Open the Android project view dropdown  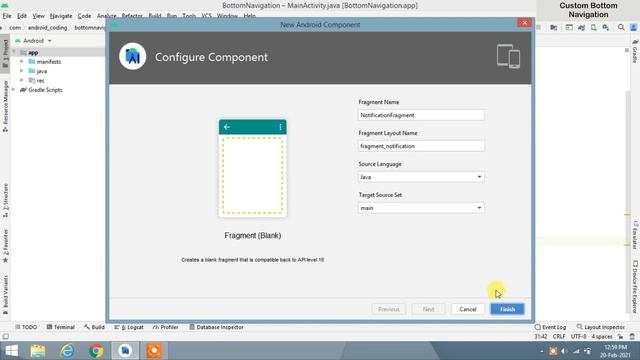point(34,41)
